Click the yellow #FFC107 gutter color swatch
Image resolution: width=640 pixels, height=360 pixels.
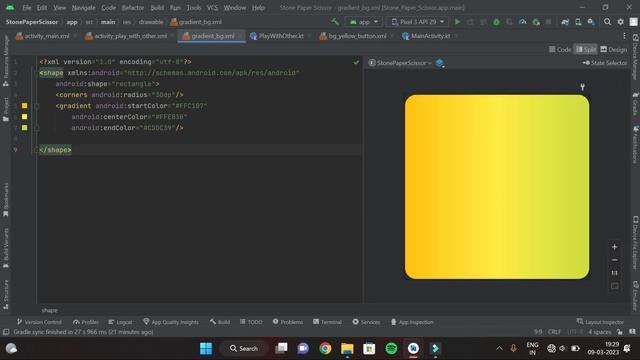tap(24, 106)
